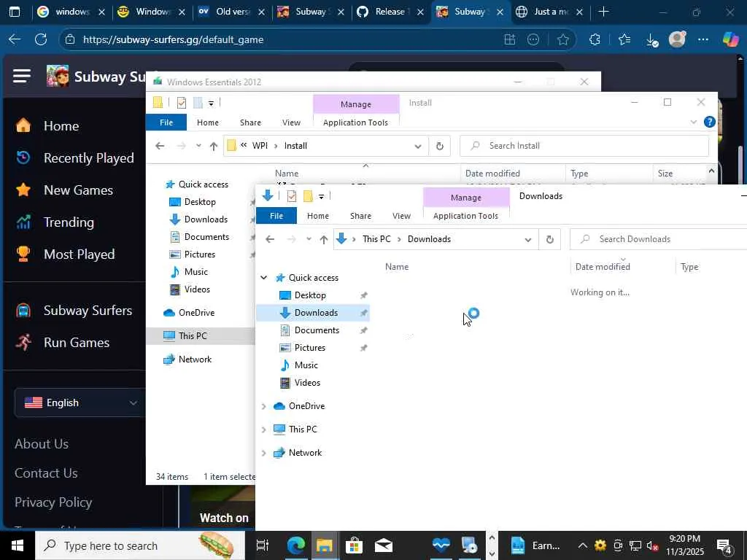Select Documents in Downloads window sidebar

317,330
